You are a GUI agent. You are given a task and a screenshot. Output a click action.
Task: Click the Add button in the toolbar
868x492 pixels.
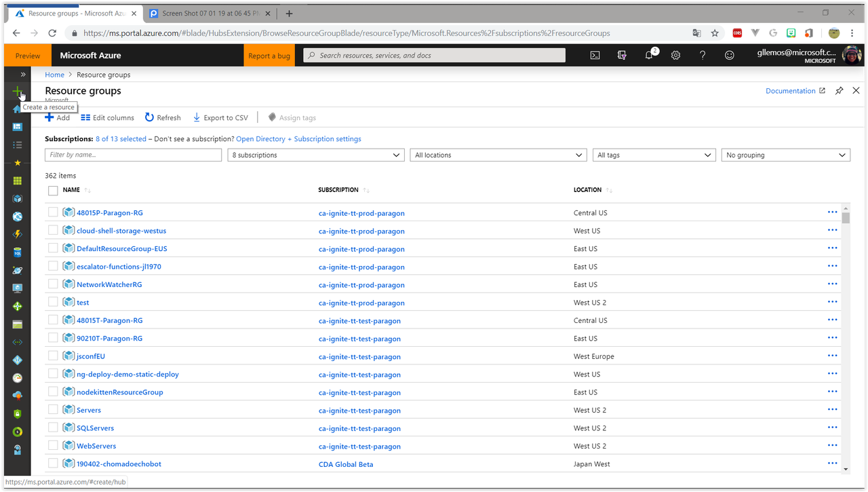pos(58,117)
